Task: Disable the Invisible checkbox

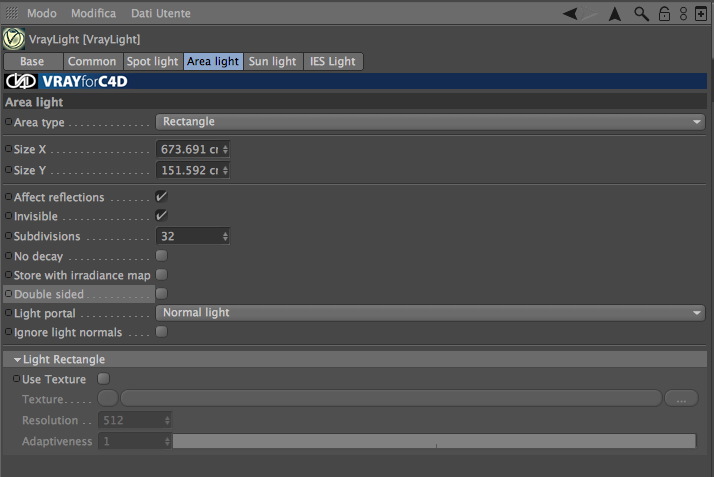Action: click(x=161, y=216)
